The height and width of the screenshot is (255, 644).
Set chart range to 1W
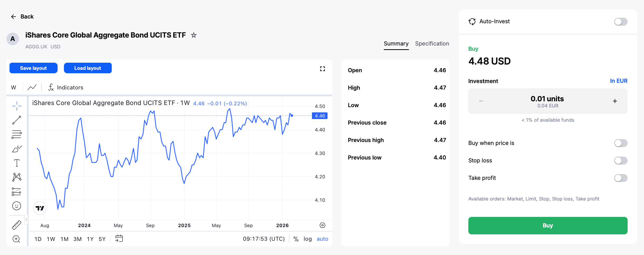[51, 239]
